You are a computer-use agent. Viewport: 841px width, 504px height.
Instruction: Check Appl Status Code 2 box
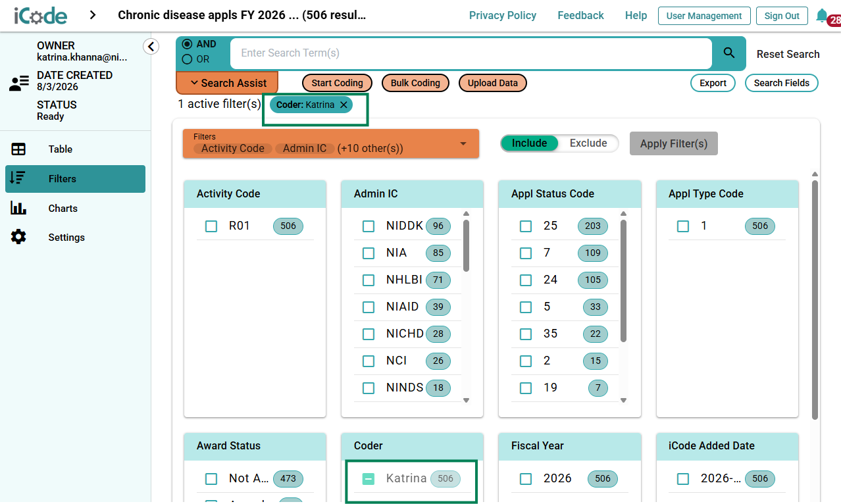pyautogui.click(x=526, y=361)
